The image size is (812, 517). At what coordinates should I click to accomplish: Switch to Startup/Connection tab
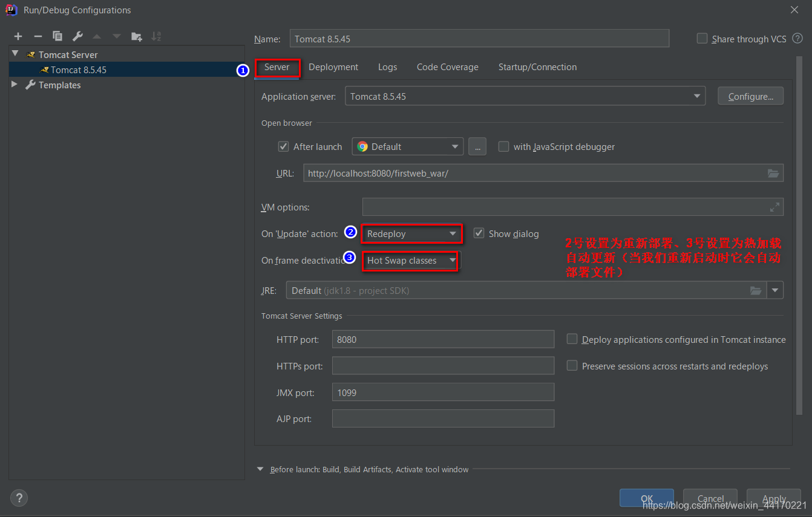point(537,67)
